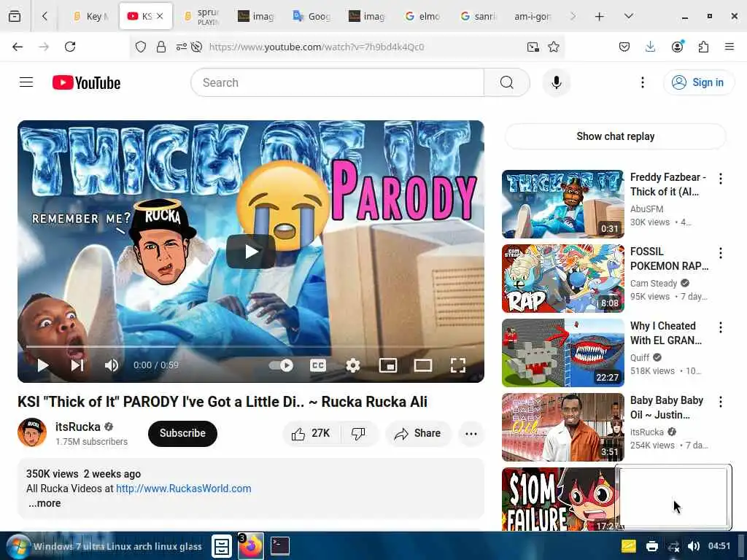747x560 pixels.
Task: Open the extensions puzzle-piece menu
Action: [x=703, y=47]
